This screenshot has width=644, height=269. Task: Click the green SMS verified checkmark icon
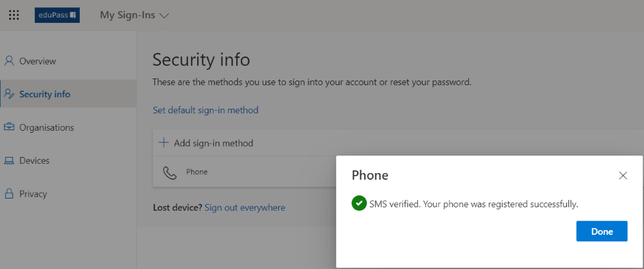click(x=359, y=204)
